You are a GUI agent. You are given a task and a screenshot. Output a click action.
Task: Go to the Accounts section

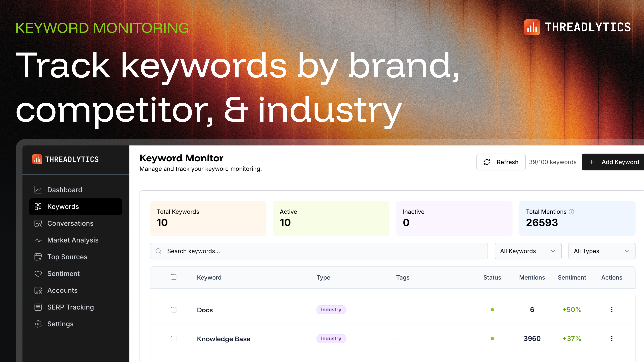62,290
